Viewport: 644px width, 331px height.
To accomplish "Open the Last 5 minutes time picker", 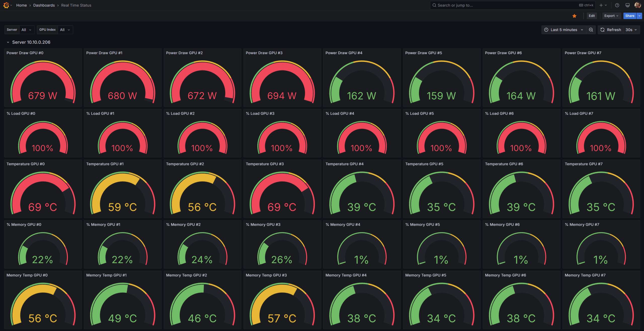I will pyautogui.click(x=563, y=30).
